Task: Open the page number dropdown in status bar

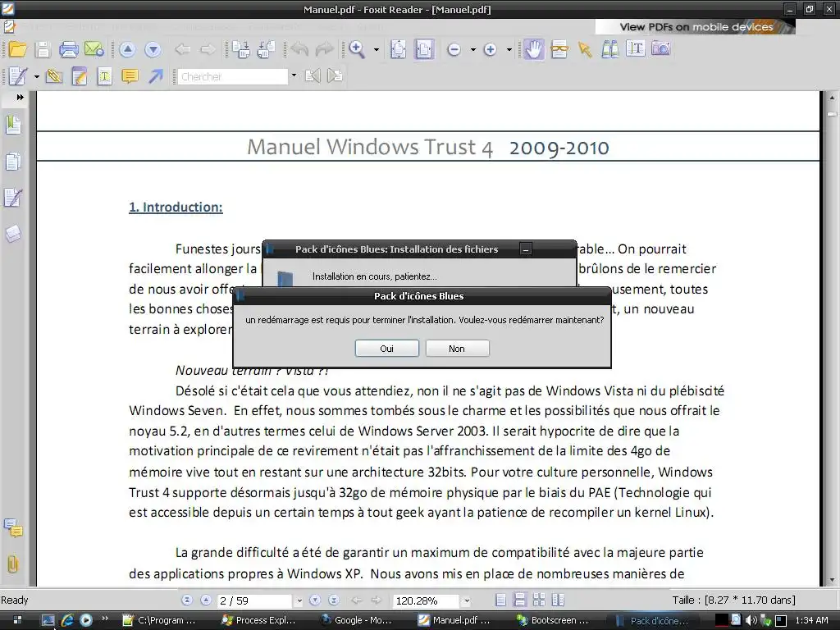Action: pyautogui.click(x=299, y=601)
